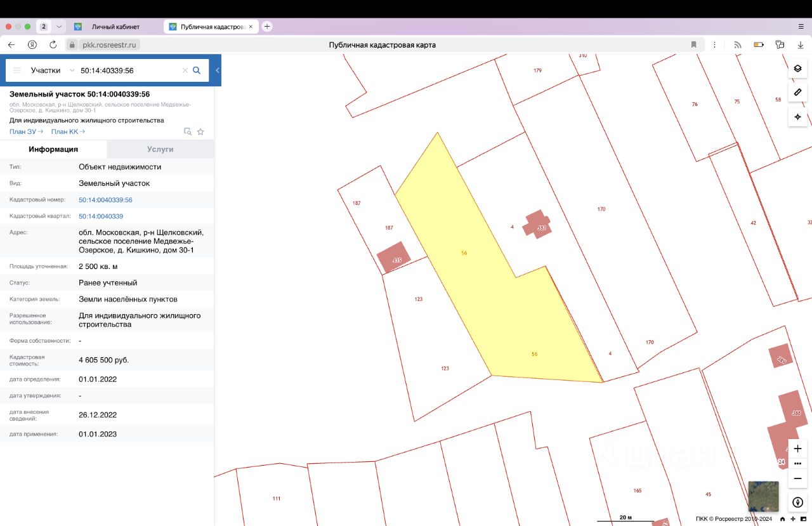Reset map orientation with compass button
Viewport: 812px width, 526px height.
pos(797,503)
